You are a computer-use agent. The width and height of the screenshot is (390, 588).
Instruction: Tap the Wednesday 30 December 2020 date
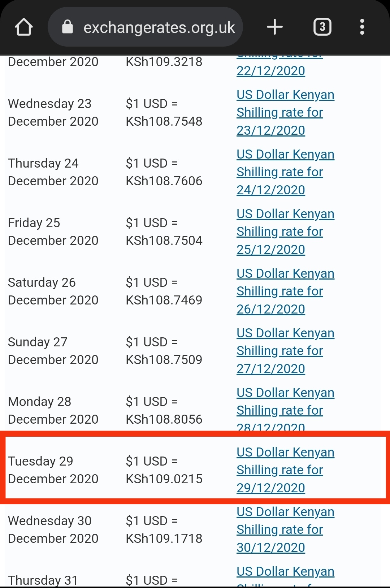tap(53, 529)
